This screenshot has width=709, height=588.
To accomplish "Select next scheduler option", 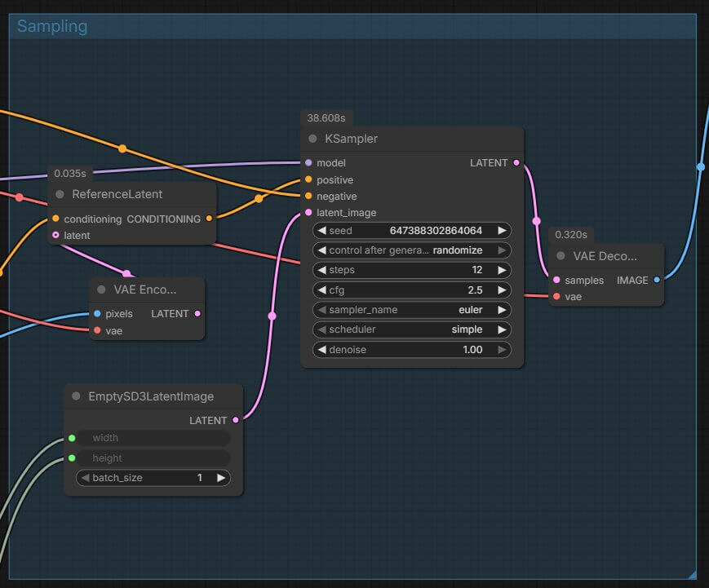I will click(502, 329).
